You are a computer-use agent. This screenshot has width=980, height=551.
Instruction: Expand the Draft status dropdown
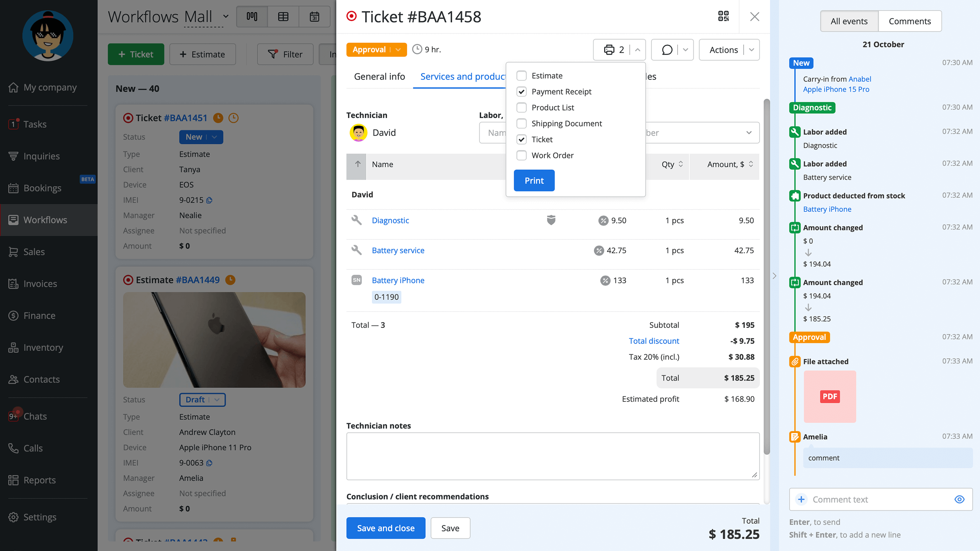click(217, 399)
